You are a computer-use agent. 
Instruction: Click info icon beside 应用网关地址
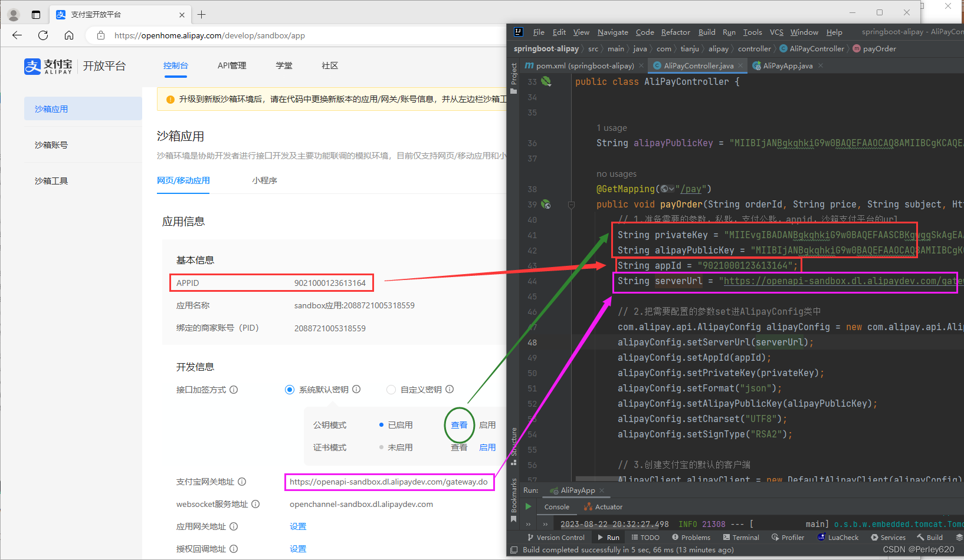pos(234,526)
